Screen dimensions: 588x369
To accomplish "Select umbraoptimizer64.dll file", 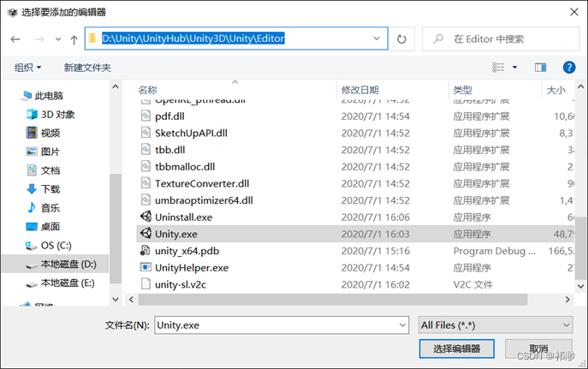I will (x=204, y=200).
